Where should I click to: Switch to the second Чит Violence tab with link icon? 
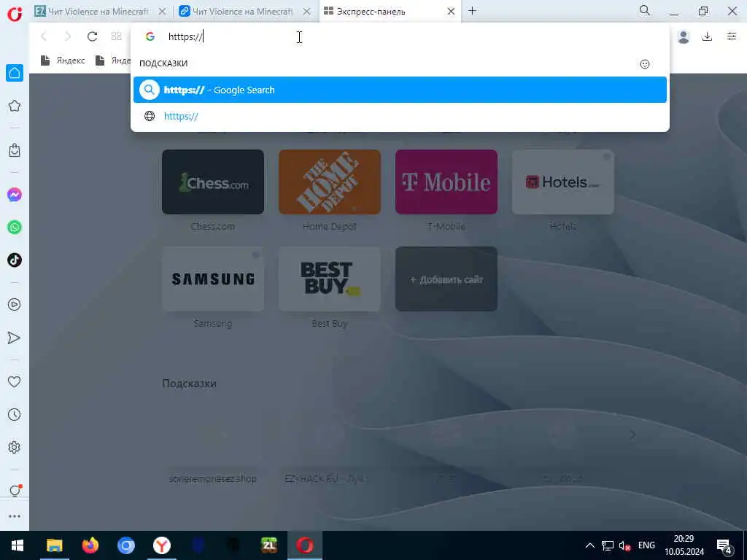tap(242, 11)
